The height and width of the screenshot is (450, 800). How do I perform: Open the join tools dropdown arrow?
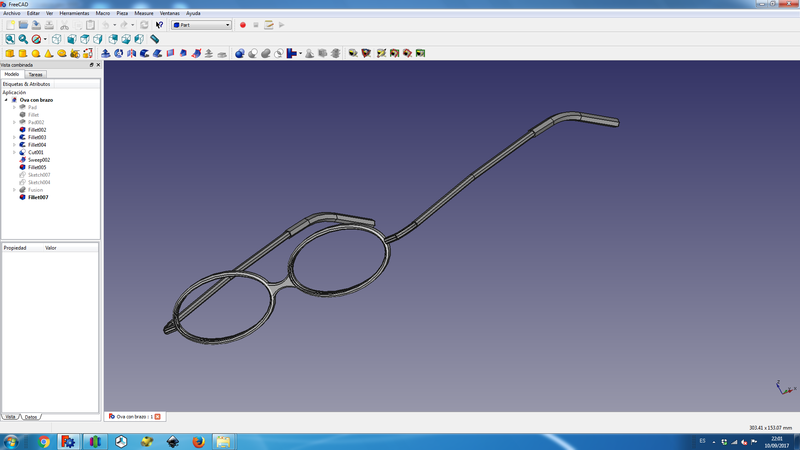tap(301, 53)
